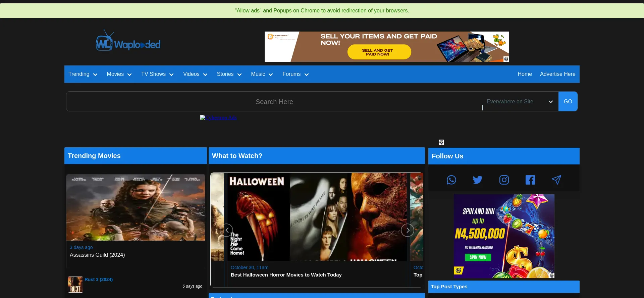Close the Spin and Win ad
The image size is (644, 298).
tap(552, 276)
